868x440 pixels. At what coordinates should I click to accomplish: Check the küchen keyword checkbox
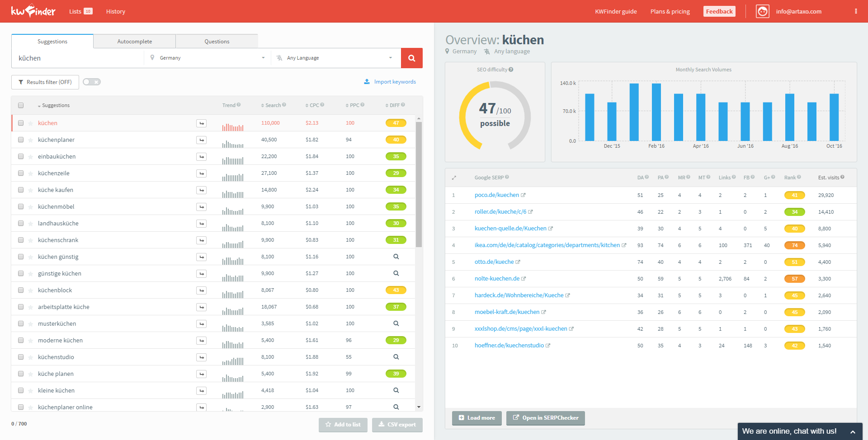click(x=21, y=123)
